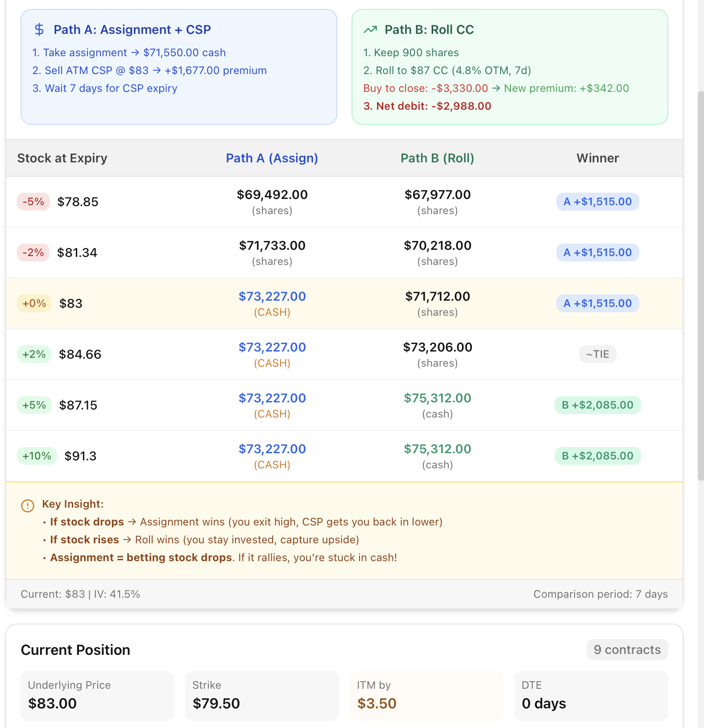Click the $81.34 stock price
This screenshot has height=728, width=704.
coord(77,252)
